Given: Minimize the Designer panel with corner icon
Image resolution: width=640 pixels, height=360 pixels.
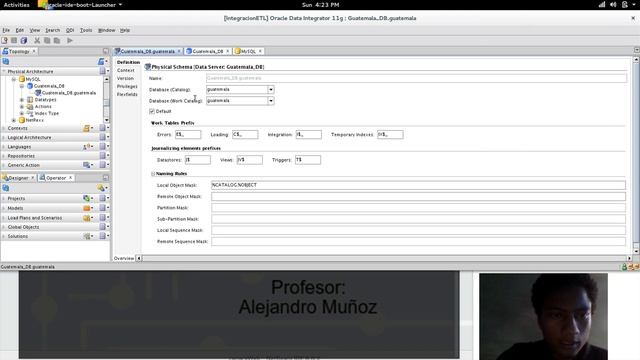Looking at the screenshot, I should (x=106, y=178).
